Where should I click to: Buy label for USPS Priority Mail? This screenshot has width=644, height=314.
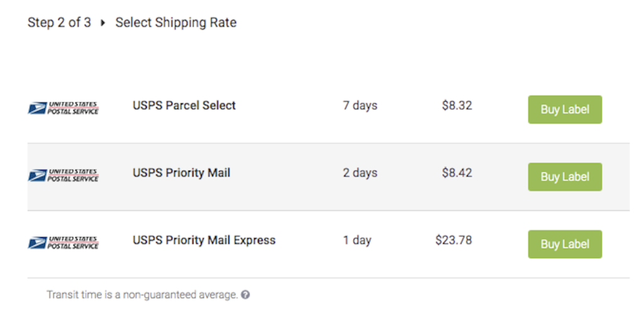click(x=564, y=176)
